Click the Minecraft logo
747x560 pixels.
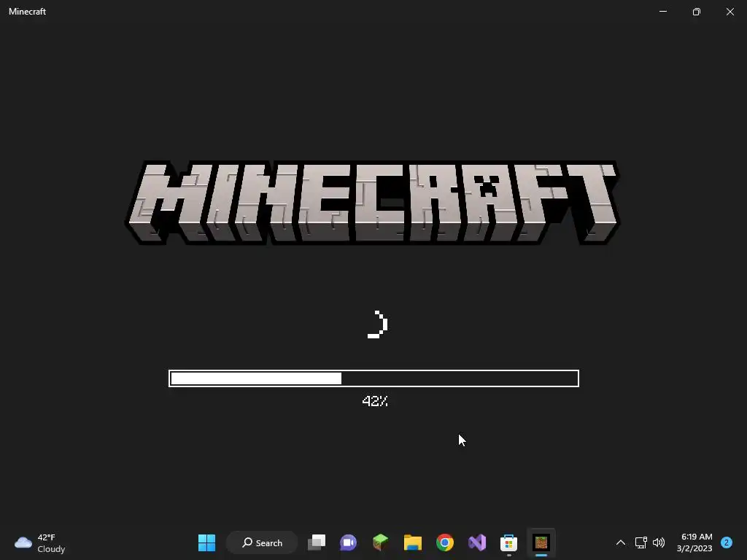(x=373, y=203)
